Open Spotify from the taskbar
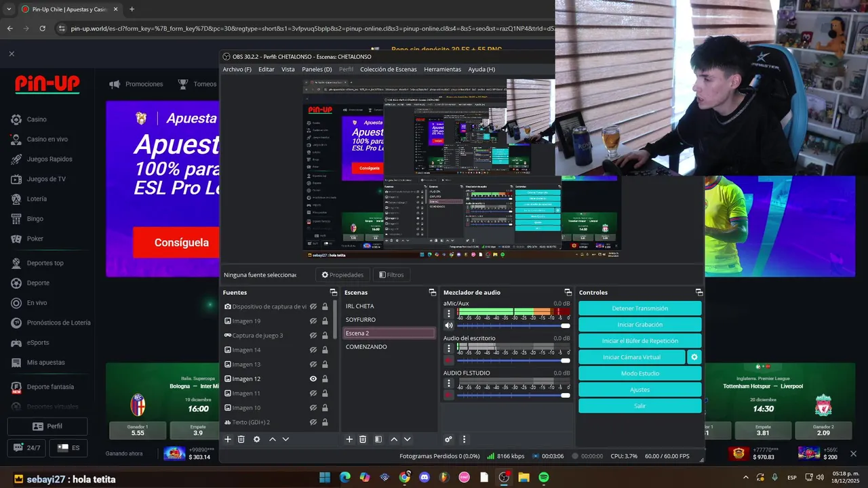Viewport: 868px width, 488px height. point(543,477)
